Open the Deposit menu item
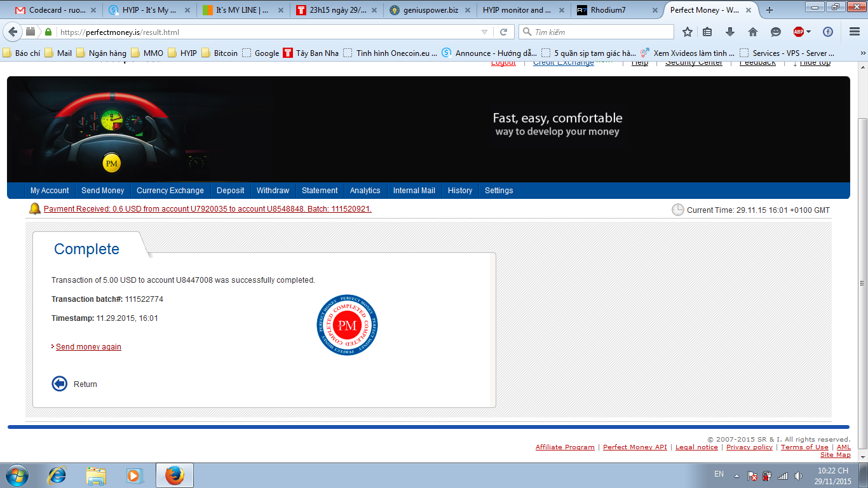This screenshot has width=868, height=488. pyautogui.click(x=231, y=191)
